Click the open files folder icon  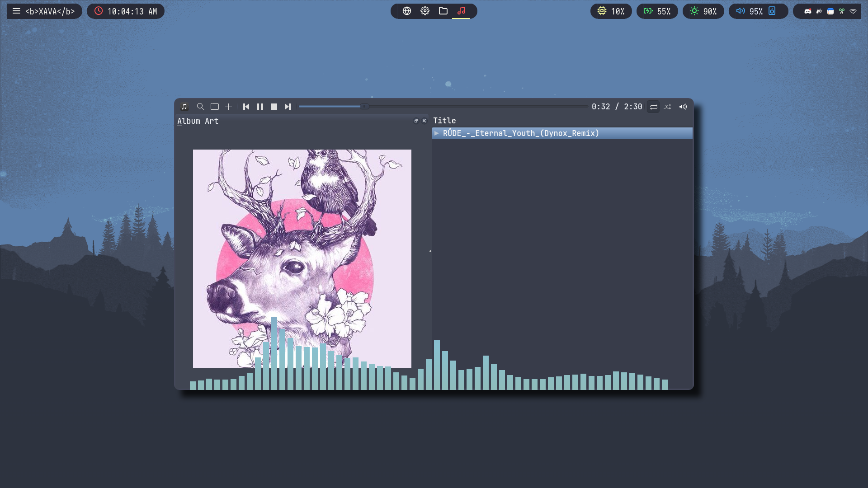215,107
